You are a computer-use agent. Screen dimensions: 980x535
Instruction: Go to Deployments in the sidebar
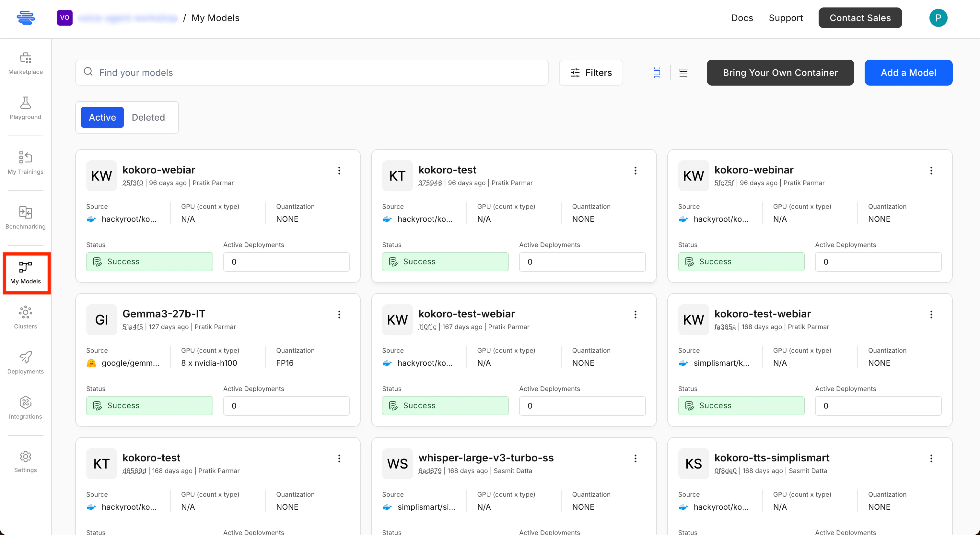[x=26, y=363]
